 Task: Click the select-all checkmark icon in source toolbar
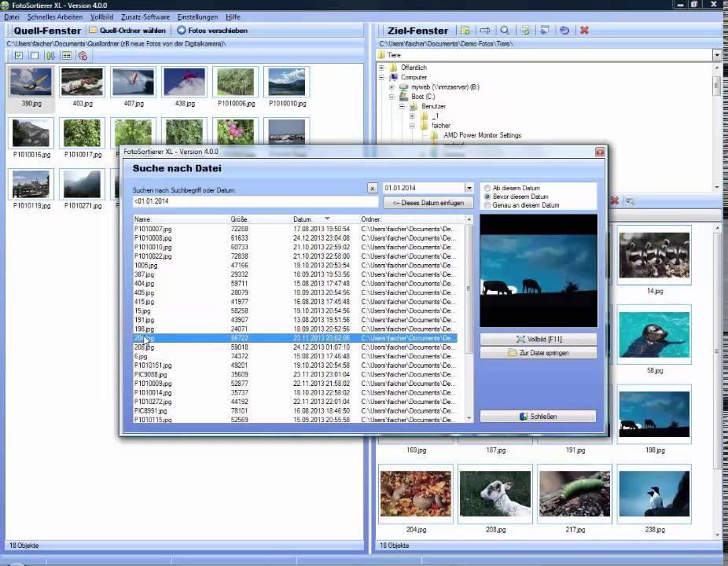click(19, 56)
